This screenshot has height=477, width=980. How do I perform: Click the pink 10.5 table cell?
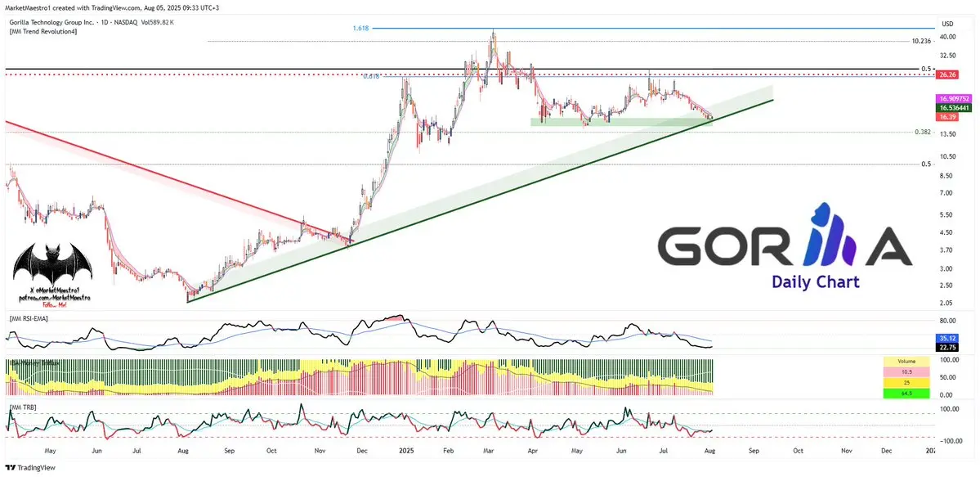906,371
